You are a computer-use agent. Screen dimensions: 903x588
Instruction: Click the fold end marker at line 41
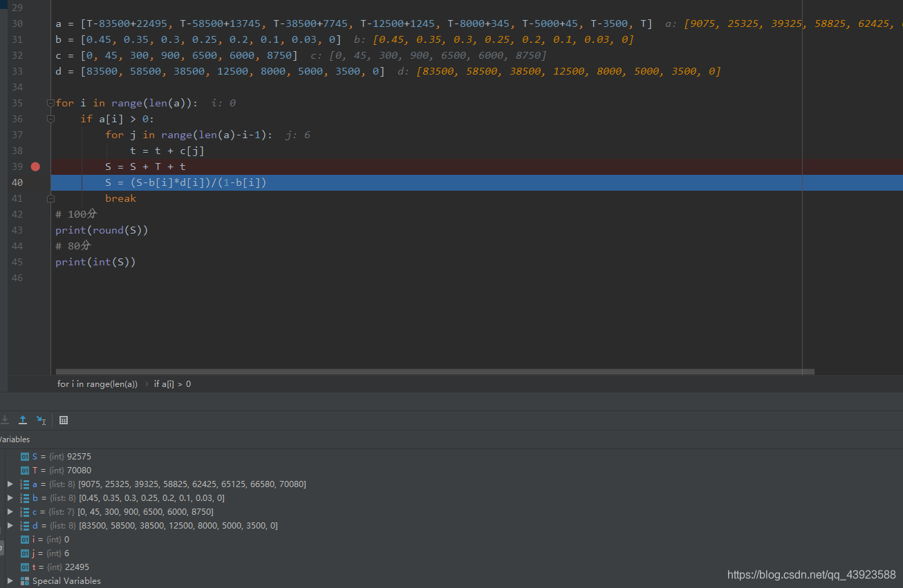coord(50,198)
